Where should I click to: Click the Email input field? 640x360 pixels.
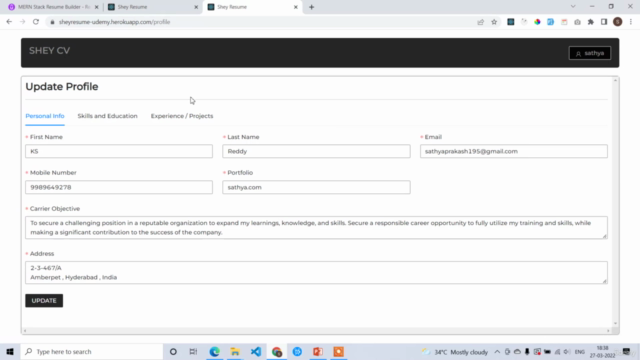tap(514, 151)
